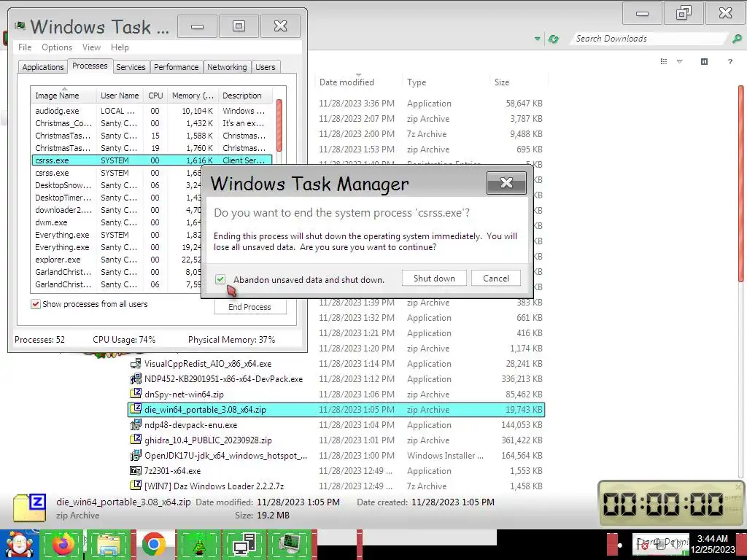
Task: Switch to the Performance tab
Action: [x=176, y=67]
